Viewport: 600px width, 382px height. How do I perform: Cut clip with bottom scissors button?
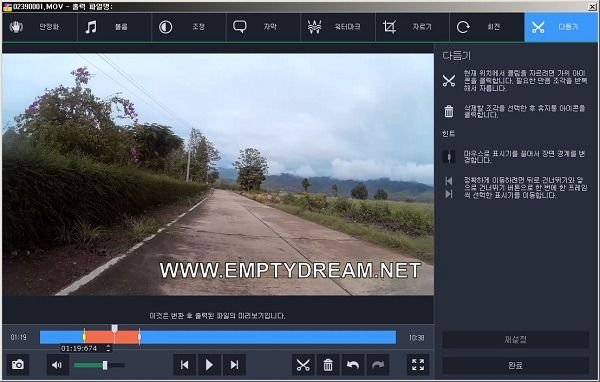point(303,365)
